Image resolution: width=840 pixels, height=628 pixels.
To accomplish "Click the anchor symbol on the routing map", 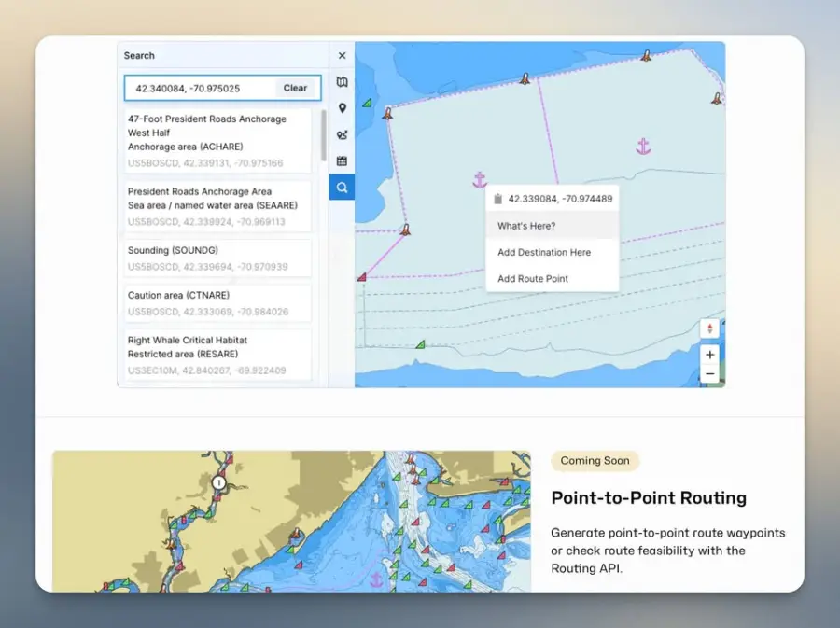I will click(377, 579).
